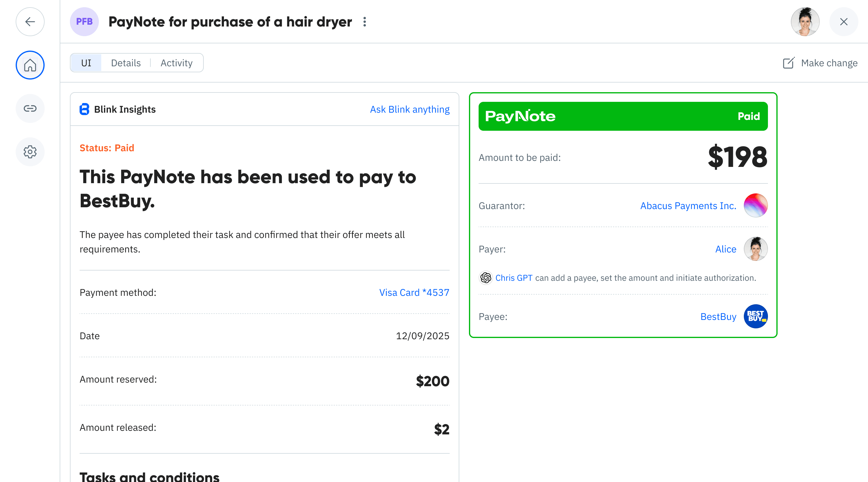Click the PFB badge next to the title

click(84, 22)
